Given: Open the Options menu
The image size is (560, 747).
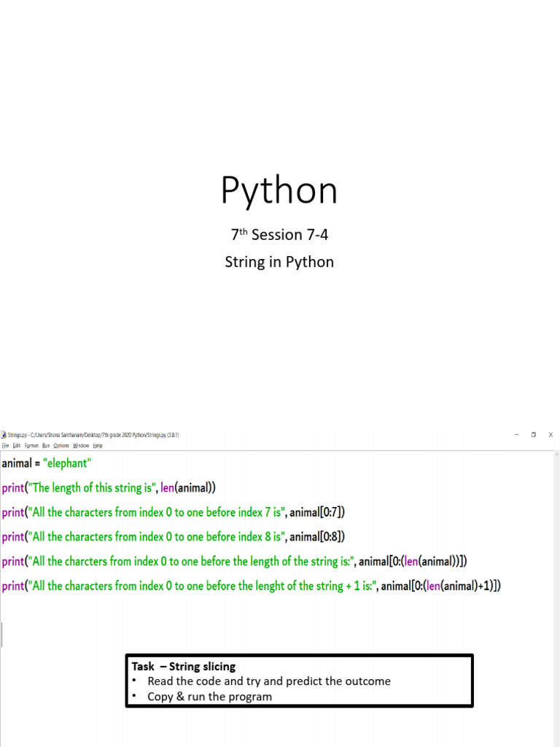Looking at the screenshot, I should coord(61,446).
